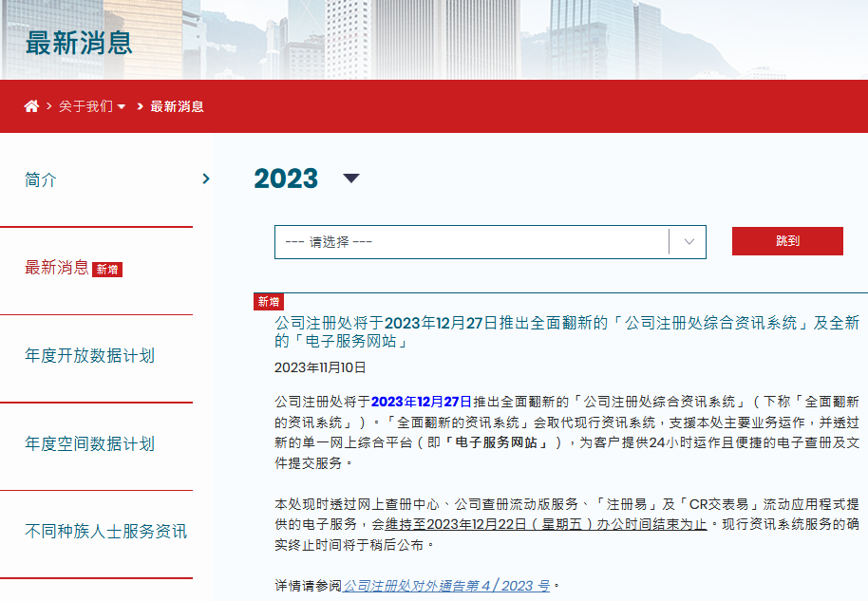This screenshot has width=868, height=601.
Task: Click the chevron arrow next to 简介
Action: [205, 178]
